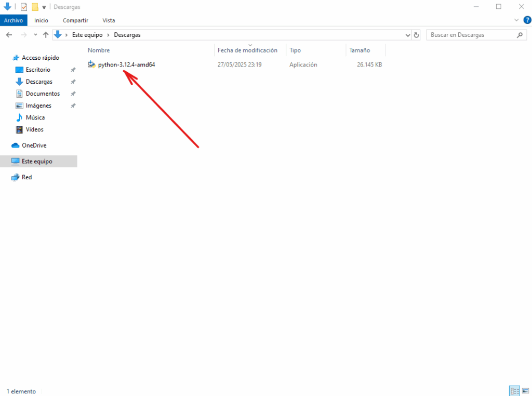Open Customize Quick Access Toolbar dropdown
The width and height of the screenshot is (532, 396).
(x=44, y=7)
